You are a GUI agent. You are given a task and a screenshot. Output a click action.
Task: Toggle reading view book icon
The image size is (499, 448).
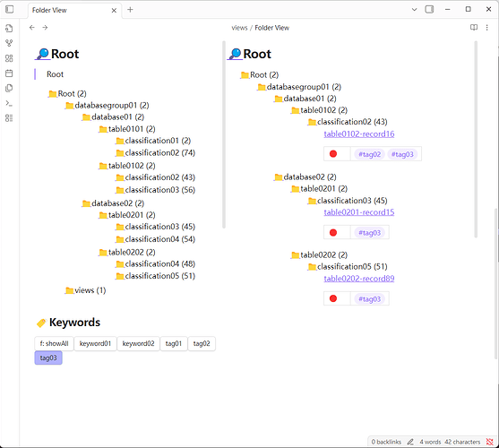tap(474, 28)
